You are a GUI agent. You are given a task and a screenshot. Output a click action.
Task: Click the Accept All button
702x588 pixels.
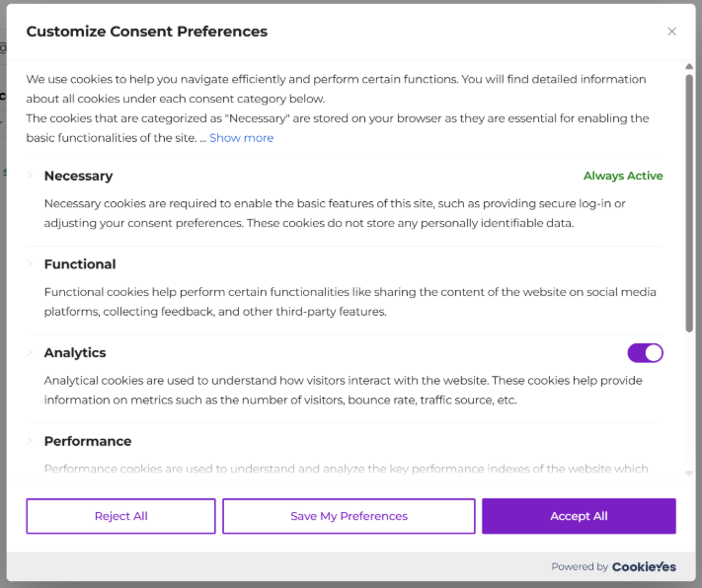tap(579, 516)
